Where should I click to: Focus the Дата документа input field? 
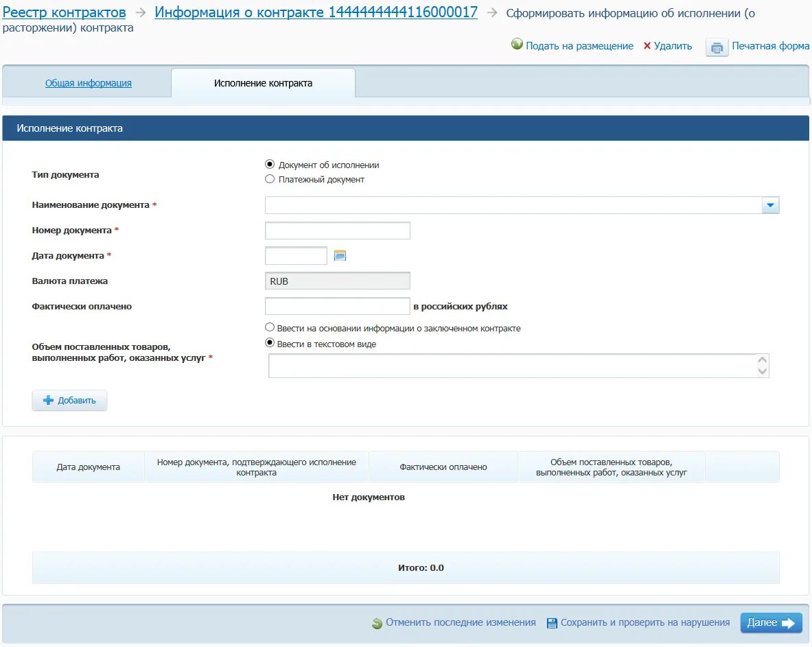(x=297, y=256)
